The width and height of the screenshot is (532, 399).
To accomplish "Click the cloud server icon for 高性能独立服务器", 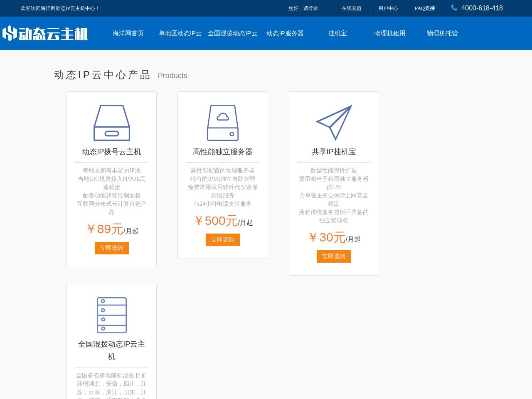I will (223, 123).
